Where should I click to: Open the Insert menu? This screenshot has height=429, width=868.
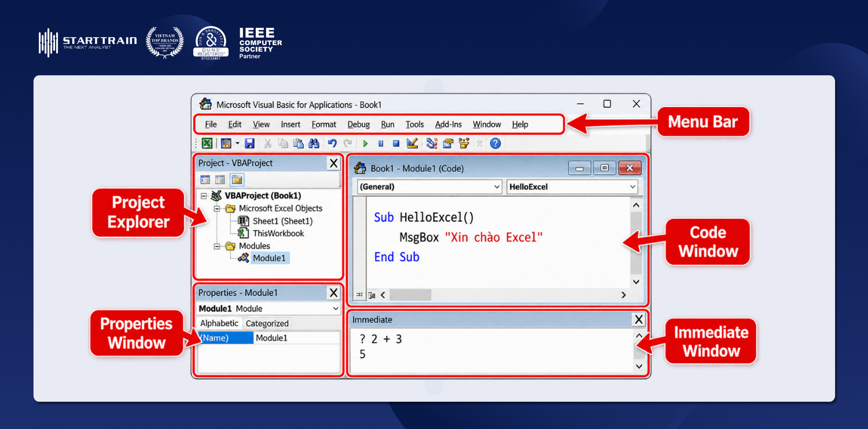coord(290,124)
